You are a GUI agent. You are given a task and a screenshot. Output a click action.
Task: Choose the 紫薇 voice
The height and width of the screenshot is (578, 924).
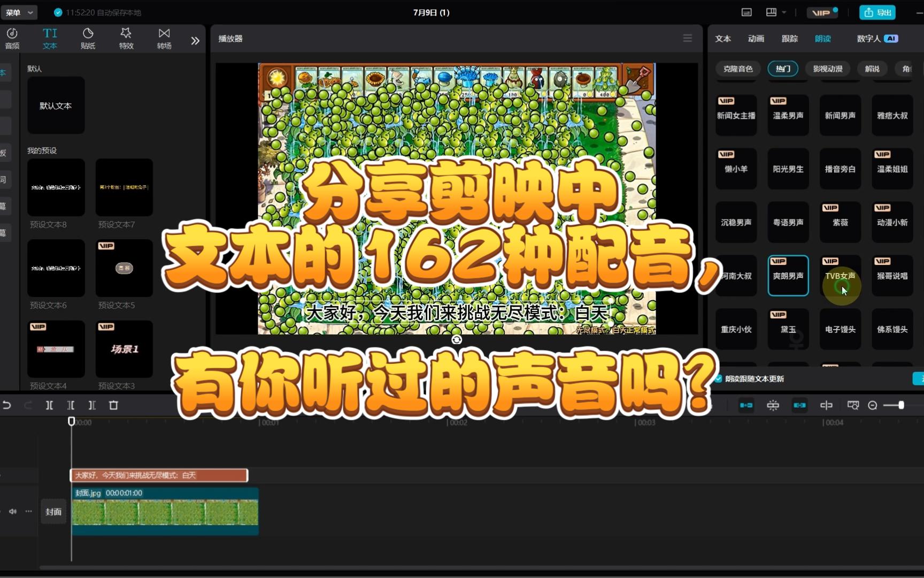840,222
